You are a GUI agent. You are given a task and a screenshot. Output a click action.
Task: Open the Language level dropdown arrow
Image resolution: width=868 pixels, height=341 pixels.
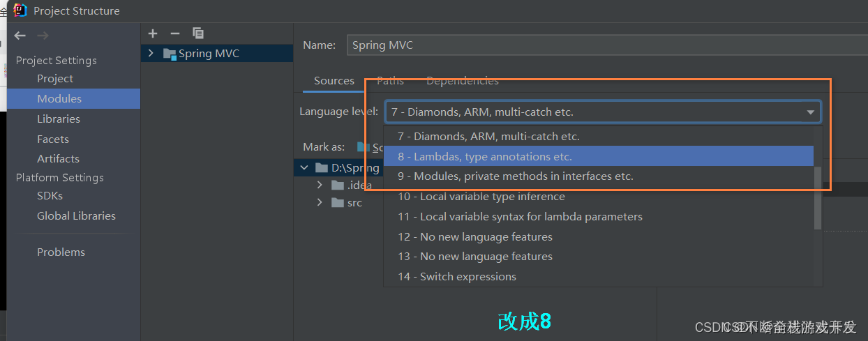point(810,112)
